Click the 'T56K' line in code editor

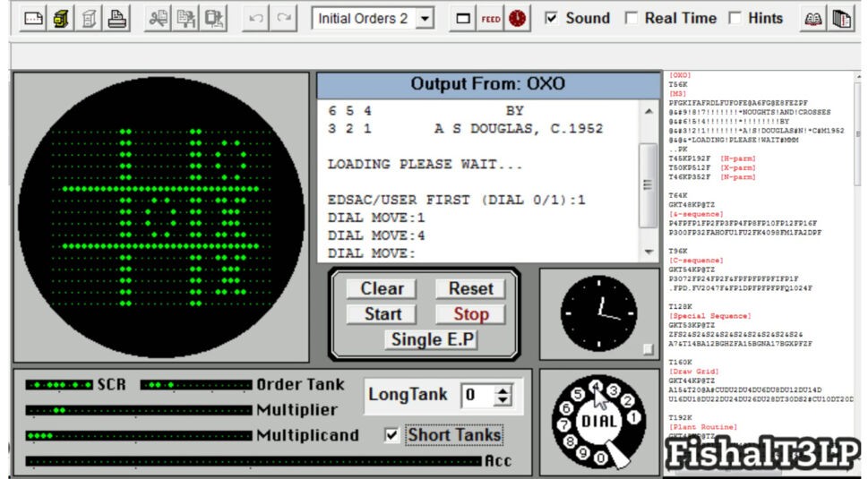tap(678, 85)
